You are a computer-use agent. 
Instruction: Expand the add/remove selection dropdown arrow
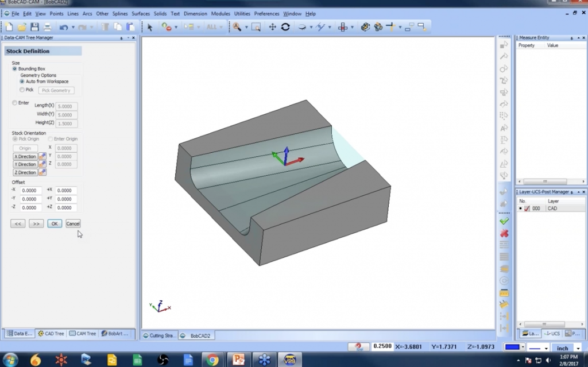click(176, 27)
